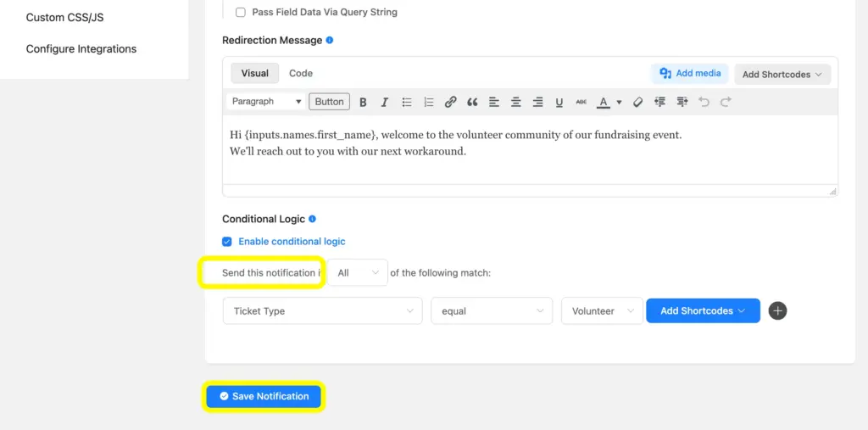Viewport: 868px width, 430px height.
Task: Click the line "We'll reach out to you with our next workaround."
Action: tap(348, 152)
